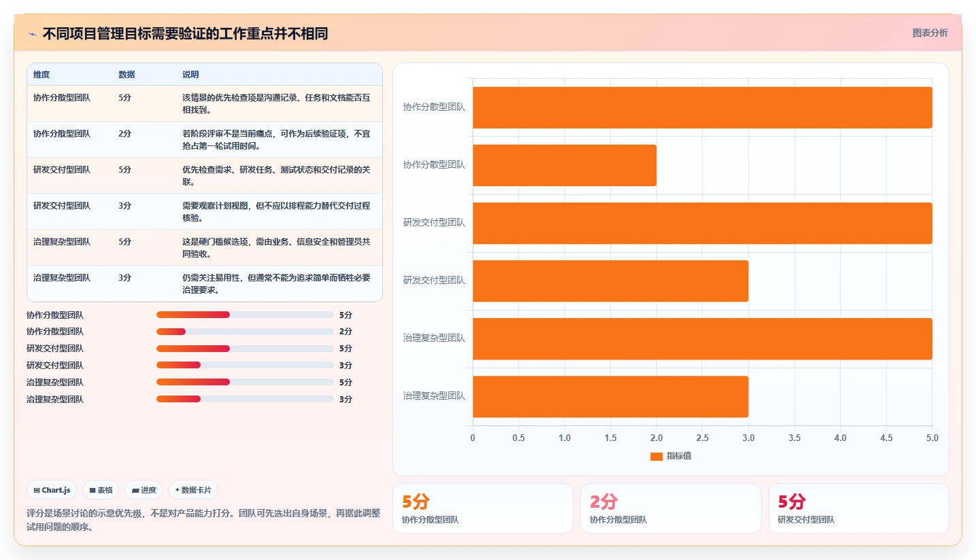Viewport: 976px width, 560px height.
Task: Click the 2.5 tick on the chart axis
Action: tap(703, 438)
